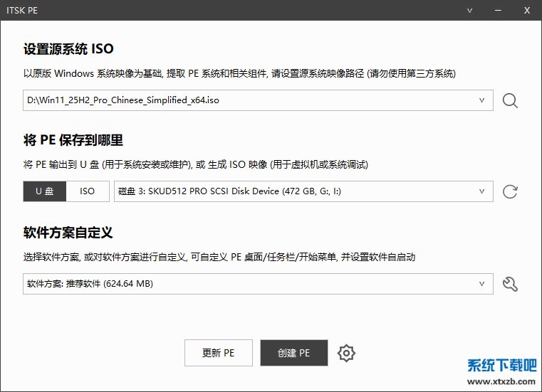Click the 创建 PE button
542x392 pixels.
click(x=294, y=353)
